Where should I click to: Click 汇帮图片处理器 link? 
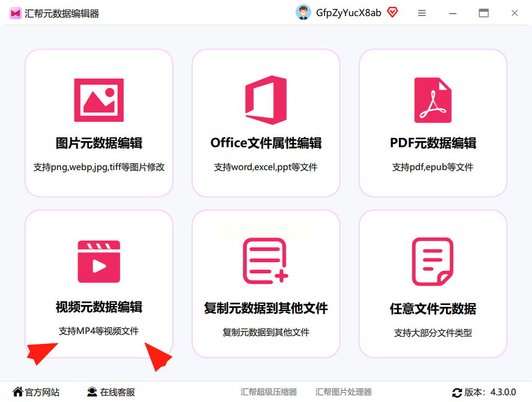coord(343,392)
